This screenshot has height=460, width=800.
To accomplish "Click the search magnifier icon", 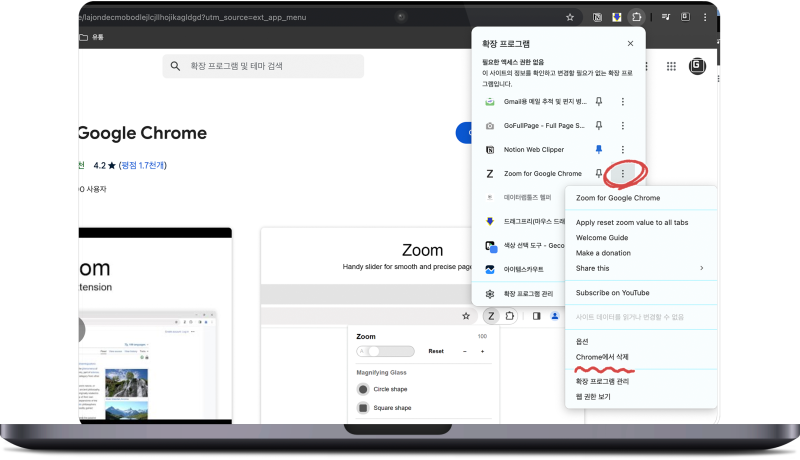I will (x=175, y=66).
